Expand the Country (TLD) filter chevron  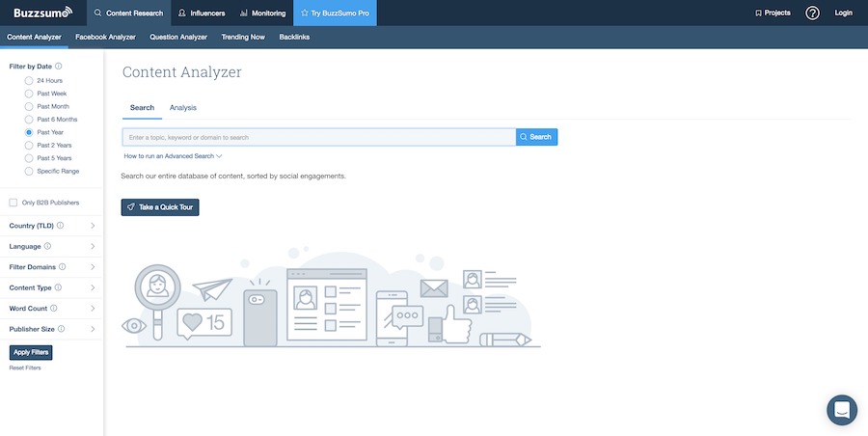point(93,226)
